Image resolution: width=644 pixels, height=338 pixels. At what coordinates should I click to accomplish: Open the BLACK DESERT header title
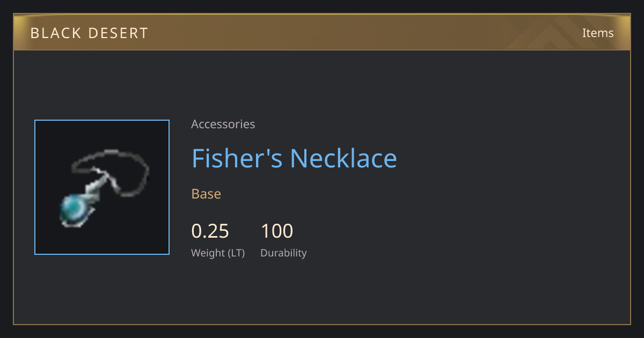89,33
